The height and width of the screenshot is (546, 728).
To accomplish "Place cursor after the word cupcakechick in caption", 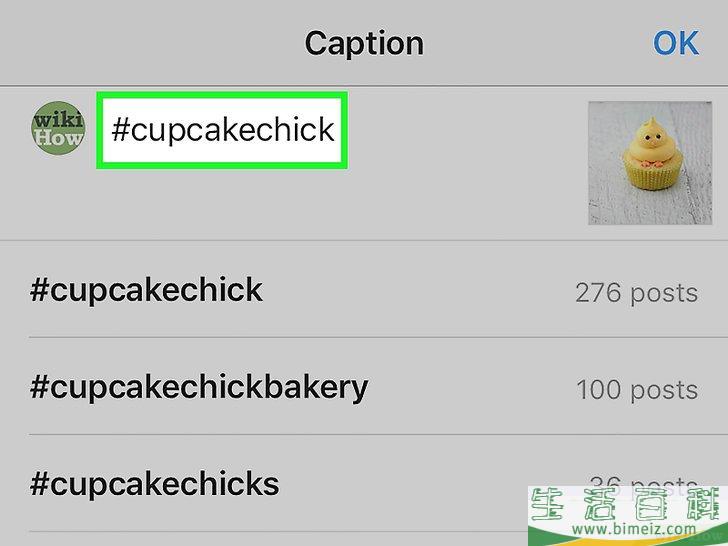I will [336, 130].
